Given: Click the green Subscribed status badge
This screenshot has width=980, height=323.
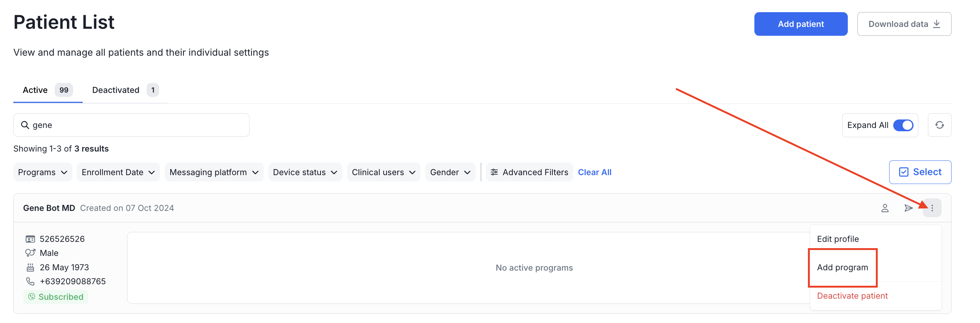Looking at the screenshot, I should (56, 297).
